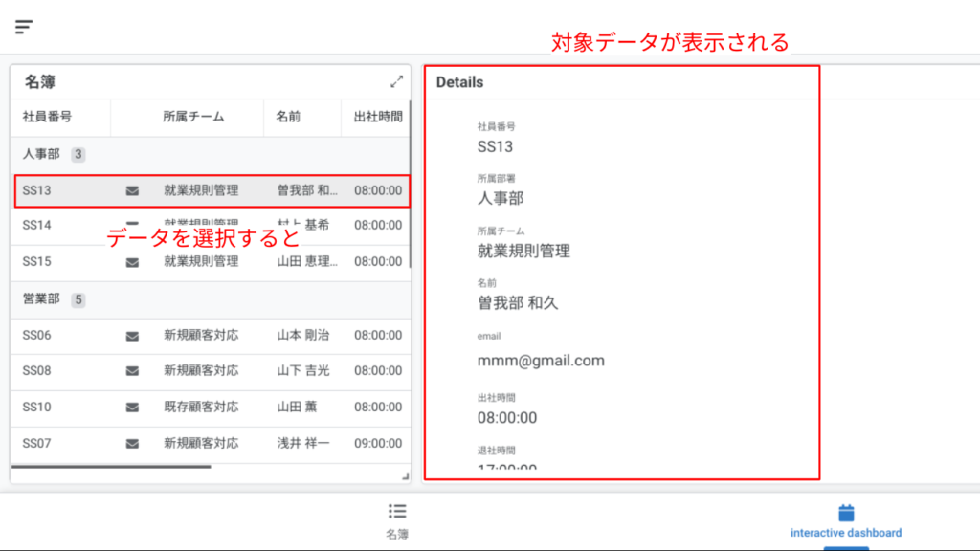Click the email icon for SS08
The image size is (980, 551).
pyautogui.click(x=132, y=371)
